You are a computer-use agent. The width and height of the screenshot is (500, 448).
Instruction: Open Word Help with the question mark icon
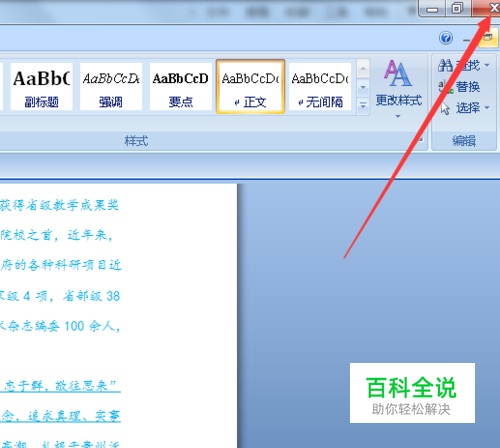pos(446,38)
